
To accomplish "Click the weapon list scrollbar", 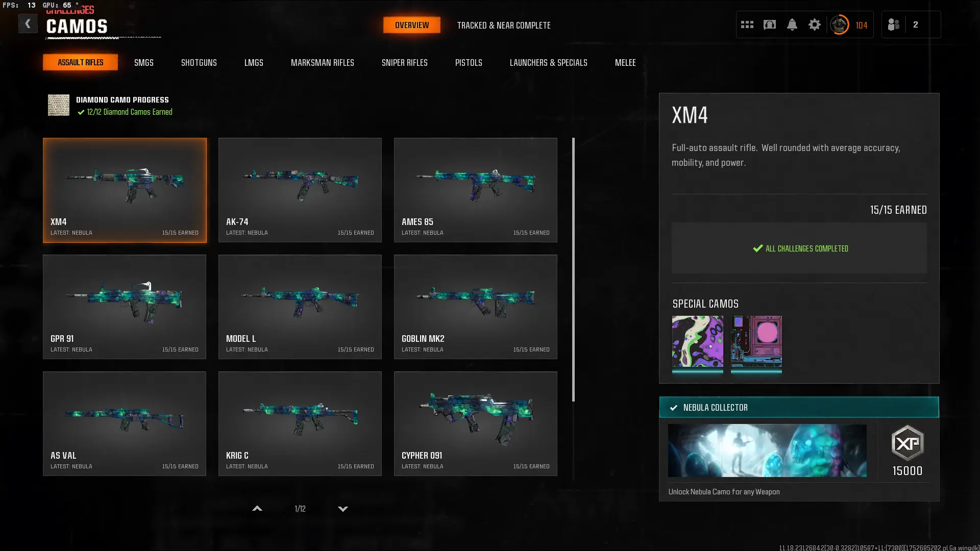I will pos(573,269).
